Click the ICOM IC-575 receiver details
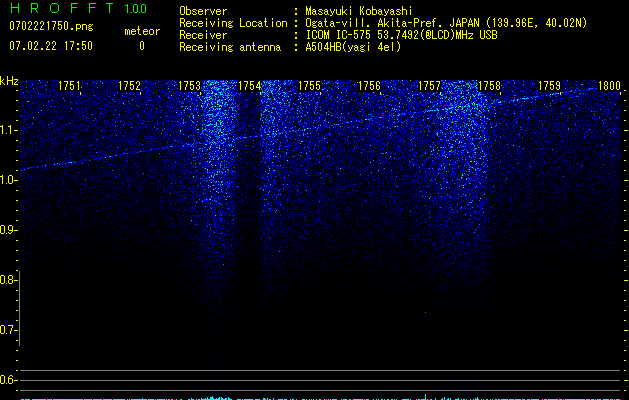629x400 pixels. click(x=401, y=35)
